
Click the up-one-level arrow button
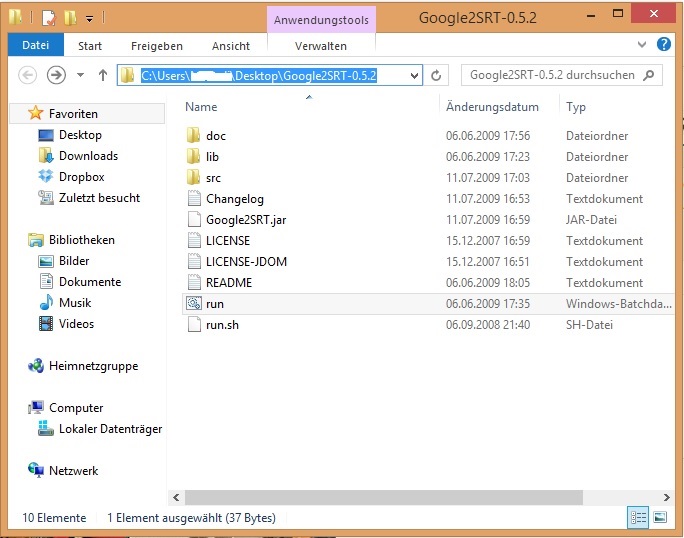pyautogui.click(x=102, y=75)
